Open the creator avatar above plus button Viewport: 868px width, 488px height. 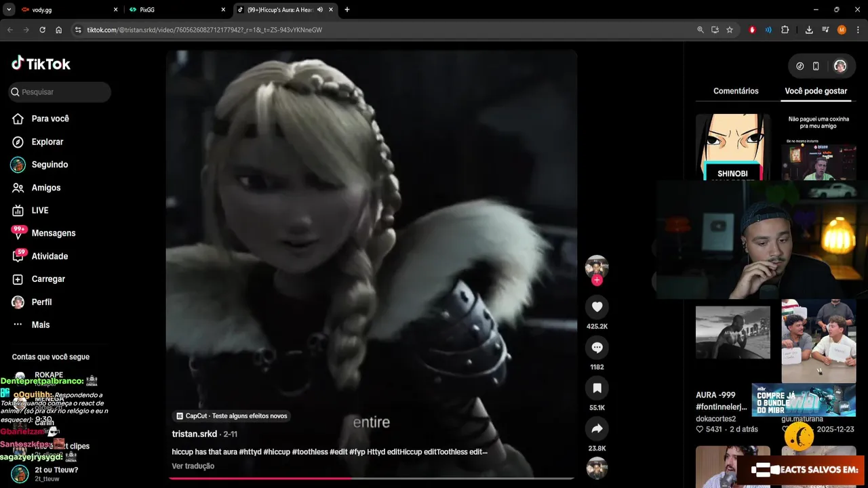pyautogui.click(x=597, y=266)
